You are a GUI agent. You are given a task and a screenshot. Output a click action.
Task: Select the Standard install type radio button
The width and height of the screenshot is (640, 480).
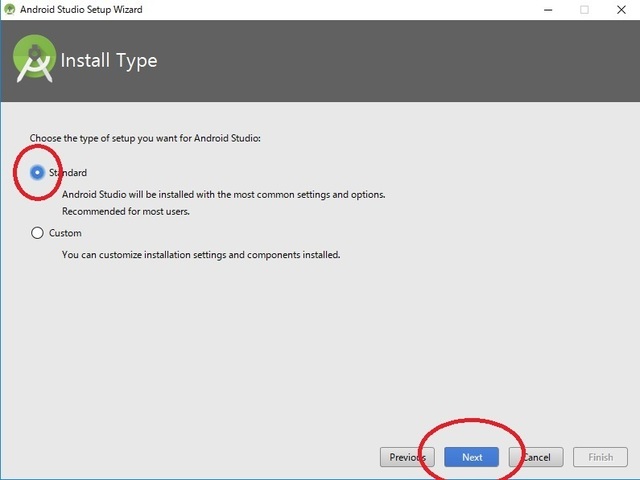click(37, 173)
